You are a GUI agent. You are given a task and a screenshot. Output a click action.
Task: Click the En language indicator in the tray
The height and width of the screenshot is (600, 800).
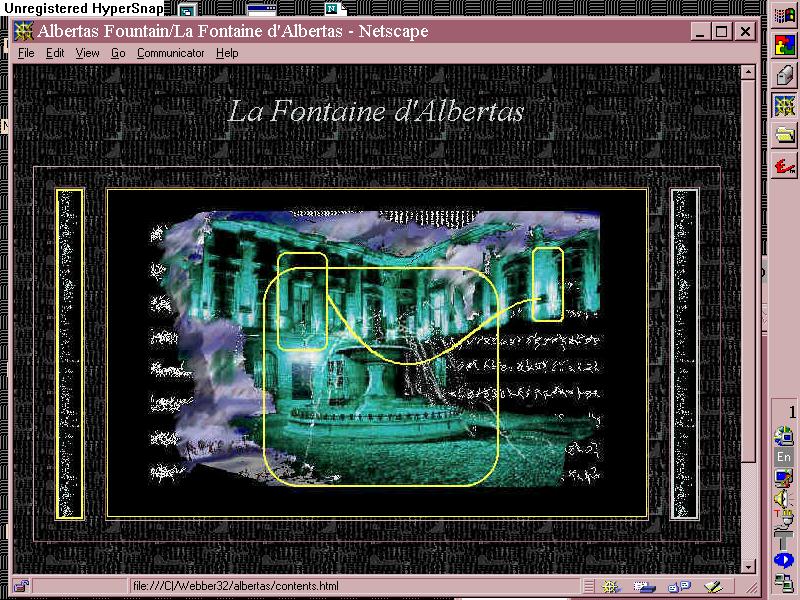pyautogui.click(x=784, y=457)
